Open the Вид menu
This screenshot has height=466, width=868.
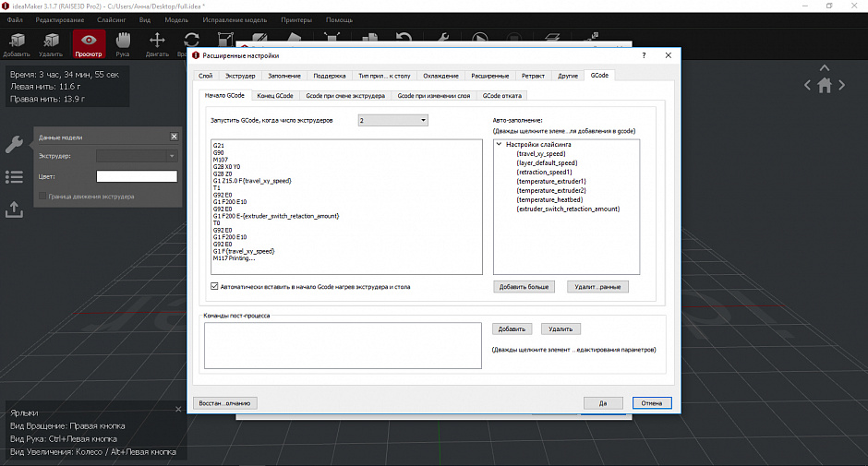(x=144, y=20)
